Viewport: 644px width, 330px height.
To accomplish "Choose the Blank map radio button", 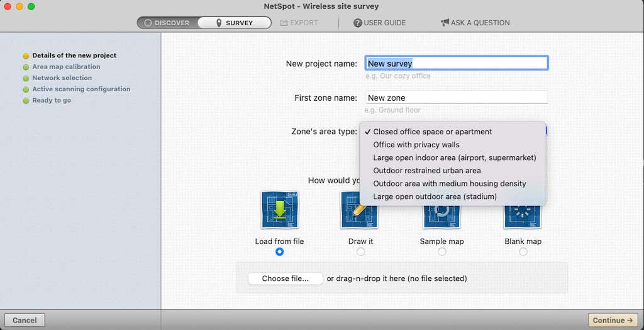I will (x=523, y=252).
